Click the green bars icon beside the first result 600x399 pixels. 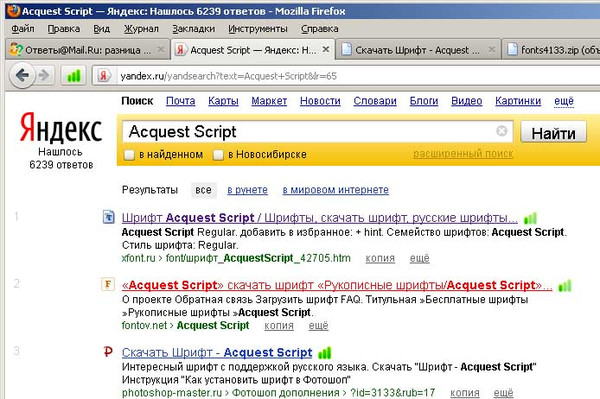[530, 218]
